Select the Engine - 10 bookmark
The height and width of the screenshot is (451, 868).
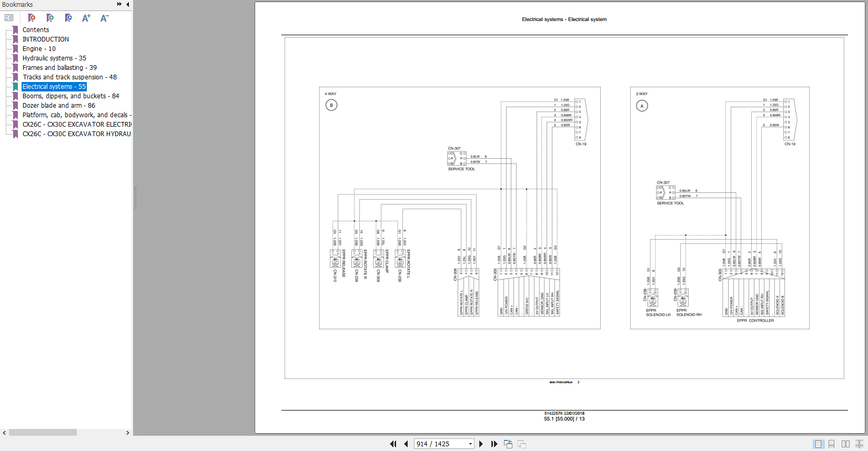39,49
